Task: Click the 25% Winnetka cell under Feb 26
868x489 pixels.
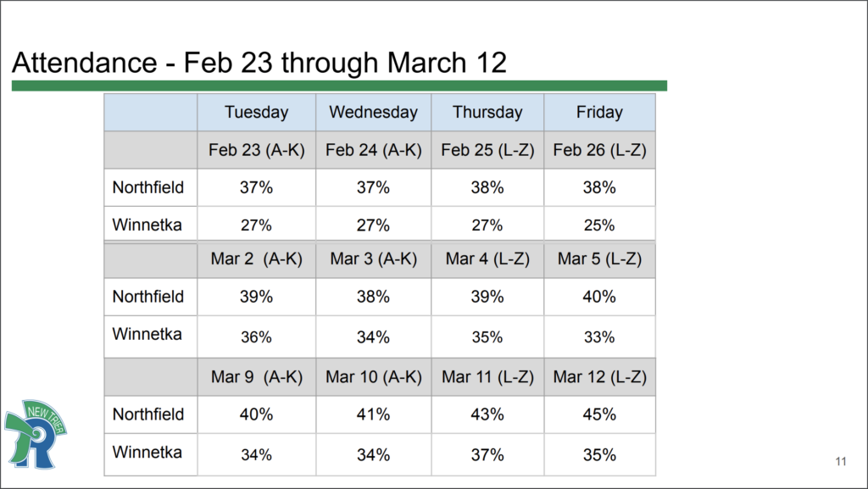Action: point(599,225)
